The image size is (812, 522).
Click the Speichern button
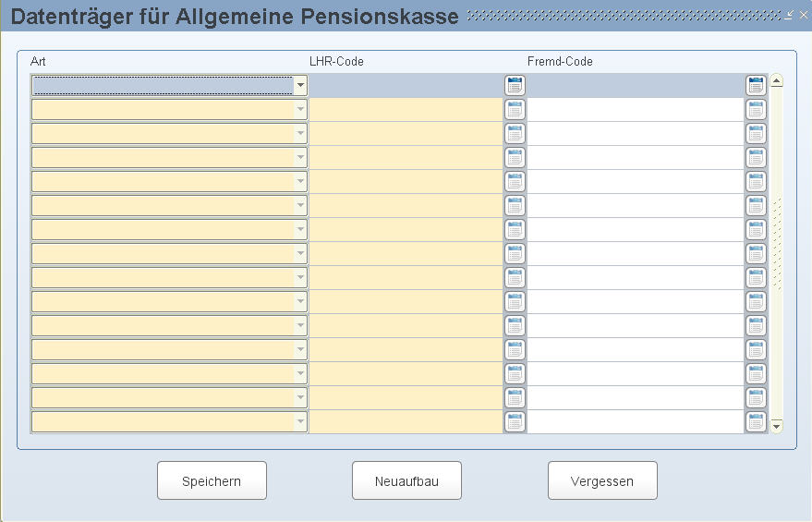click(x=212, y=481)
